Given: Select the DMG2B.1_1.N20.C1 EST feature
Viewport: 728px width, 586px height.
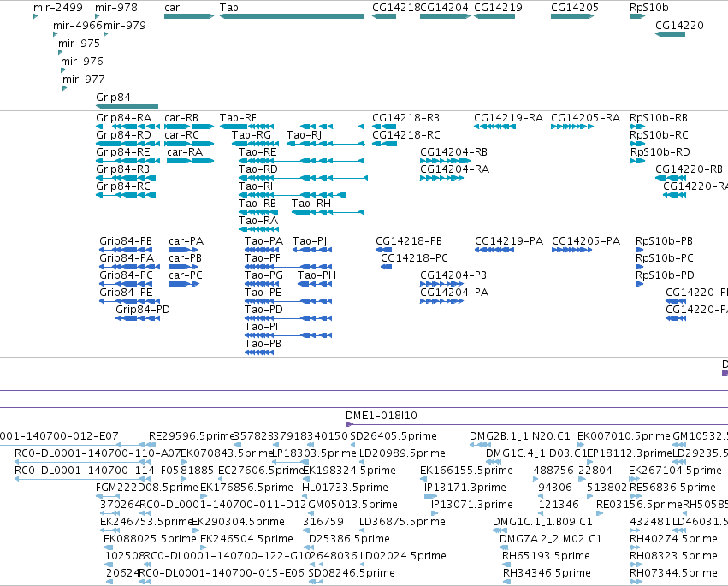Looking at the screenshot, I should coord(480,445).
